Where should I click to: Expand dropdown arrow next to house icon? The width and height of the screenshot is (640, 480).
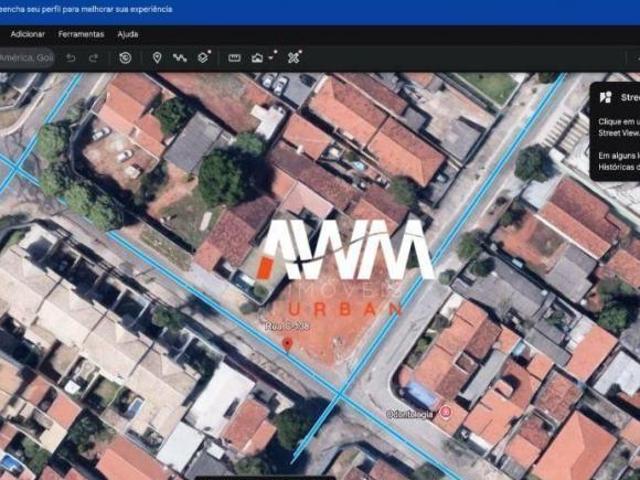272,56
